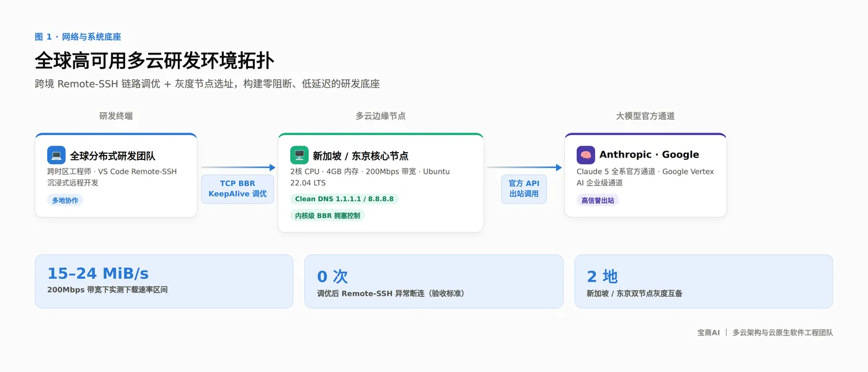Click the 图 1 · 网络与系统底座 figure label
Screen dimensions: 868x372
[78, 37]
